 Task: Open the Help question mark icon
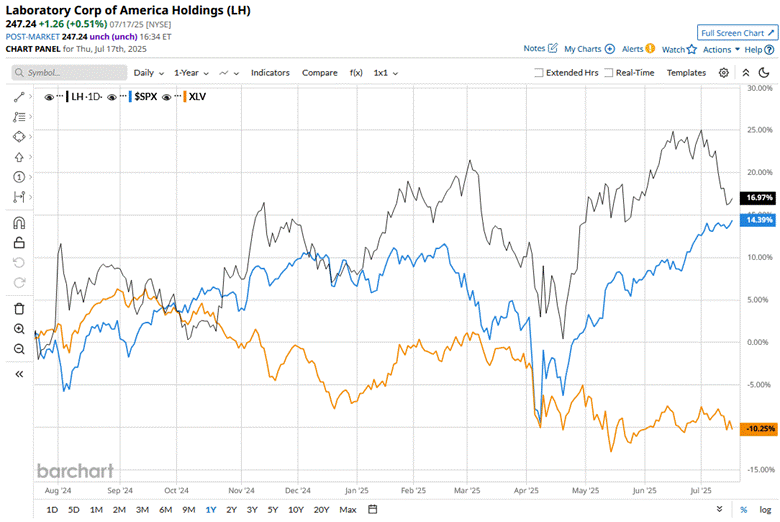click(x=769, y=50)
